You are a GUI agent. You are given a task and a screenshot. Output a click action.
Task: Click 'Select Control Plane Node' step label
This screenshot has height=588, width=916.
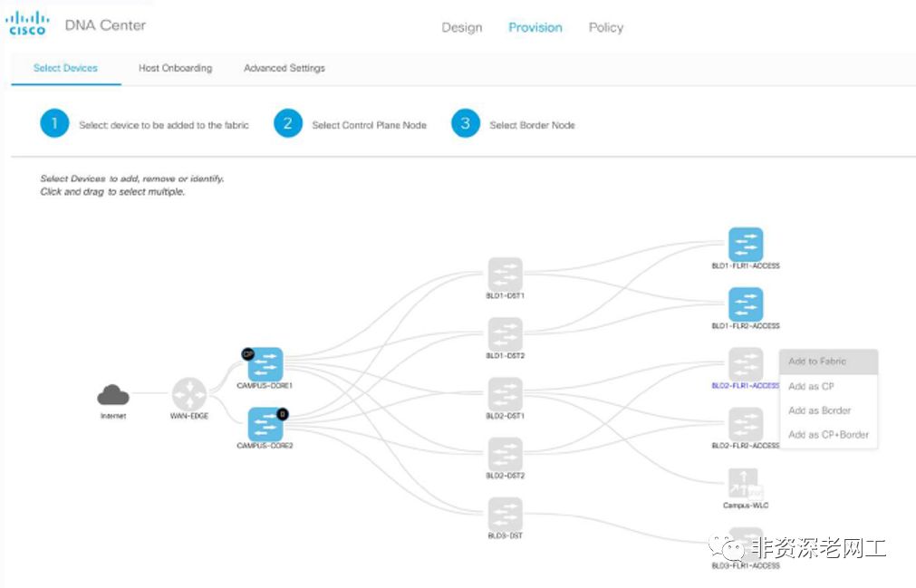[x=369, y=125]
